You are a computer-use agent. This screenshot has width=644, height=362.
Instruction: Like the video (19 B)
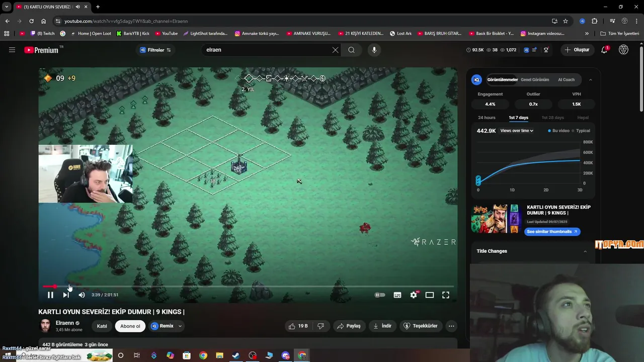pos(298,326)
